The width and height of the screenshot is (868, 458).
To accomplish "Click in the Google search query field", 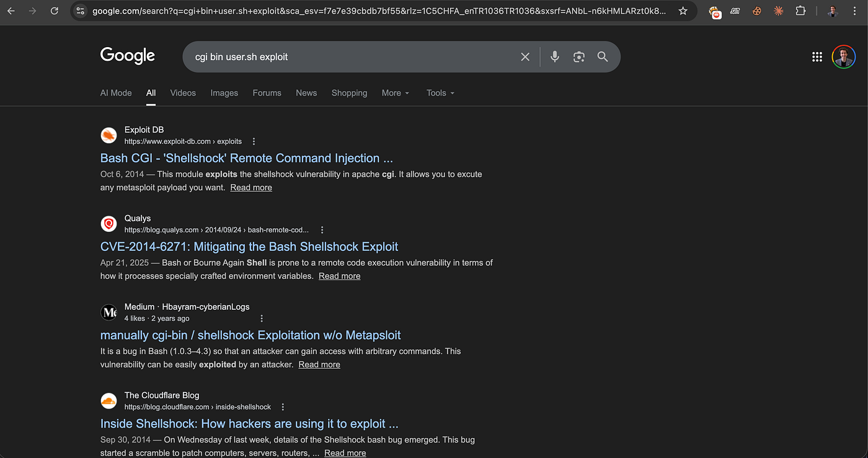I will click(x=353, y=57).
